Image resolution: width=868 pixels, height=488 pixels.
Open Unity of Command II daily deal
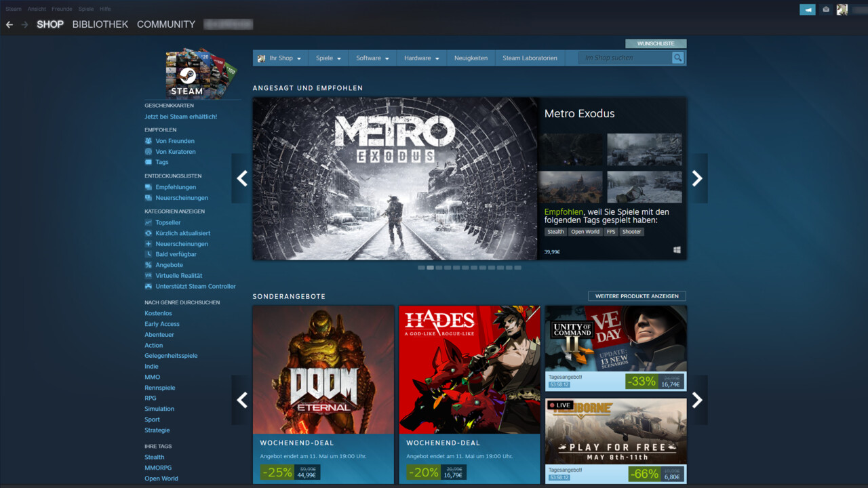click(616, 348)
